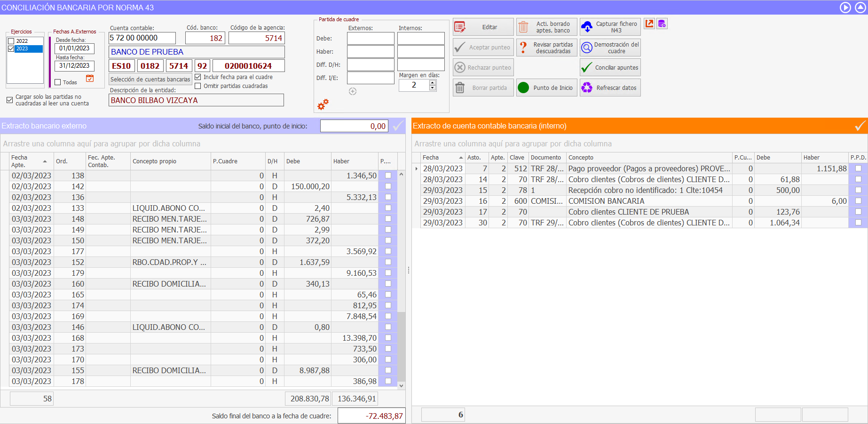Click the up-arrow icon in title bar
This screenshot has width=868, height=424.
coord(860,8)
